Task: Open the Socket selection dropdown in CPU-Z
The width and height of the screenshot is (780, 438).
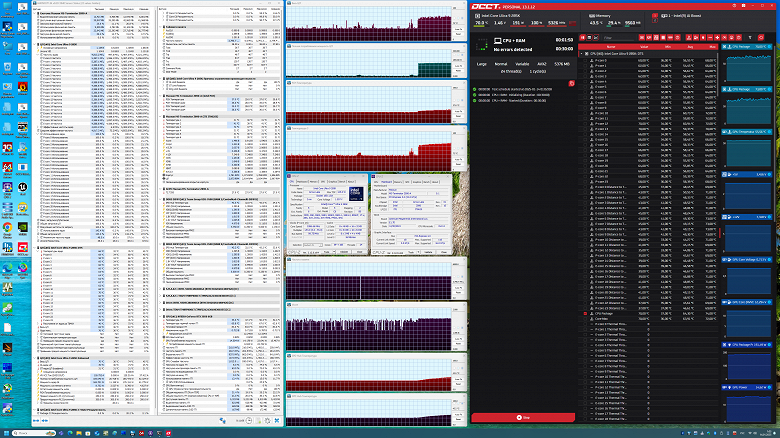Action: click(x=311, y=245)
